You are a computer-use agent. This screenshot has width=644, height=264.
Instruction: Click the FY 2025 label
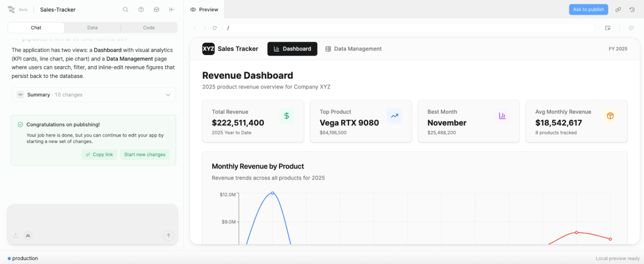click(x=618, y=49)
